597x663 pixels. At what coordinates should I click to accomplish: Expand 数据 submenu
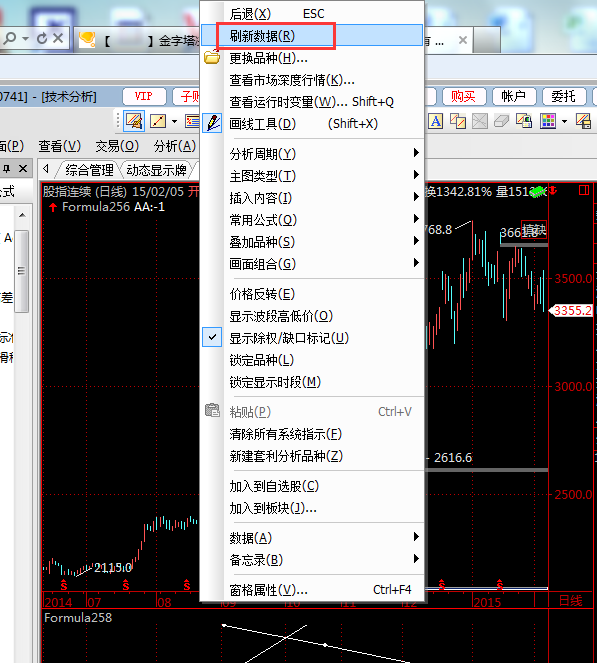point(312,537)
